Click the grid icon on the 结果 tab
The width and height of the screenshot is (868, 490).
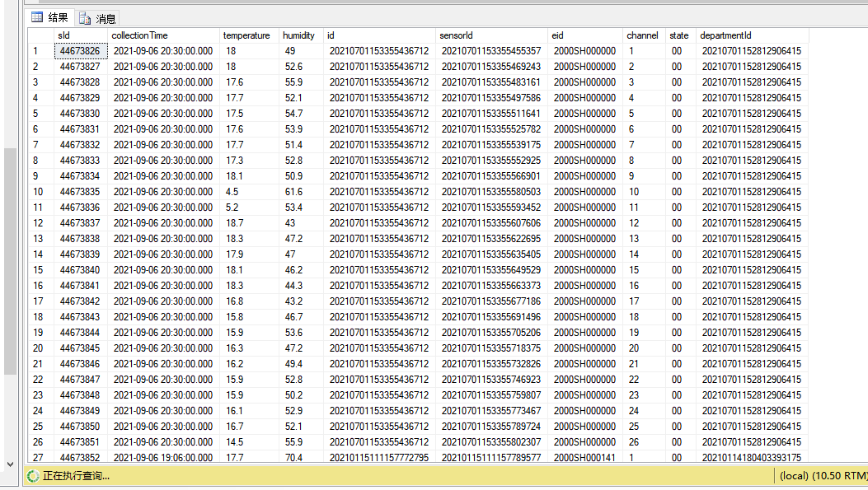(36, 17)
